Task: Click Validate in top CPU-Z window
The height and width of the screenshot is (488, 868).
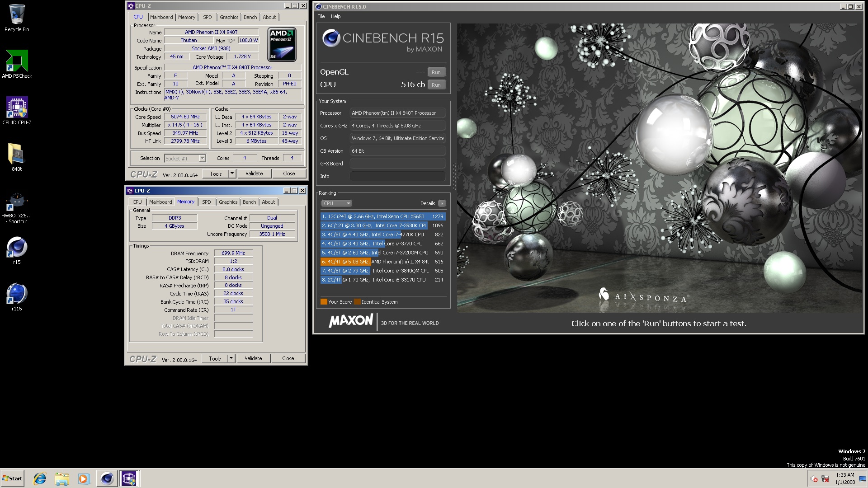Action: [254, 174]
